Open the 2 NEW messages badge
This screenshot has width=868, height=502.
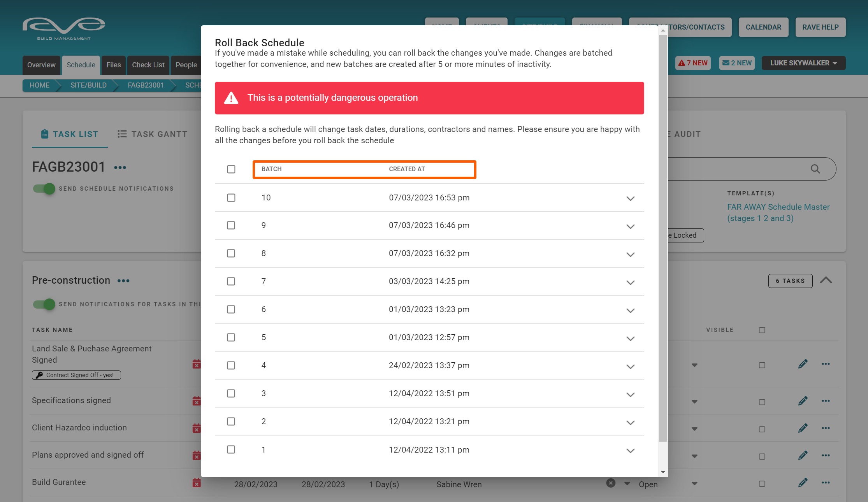[x=737, y=63]
